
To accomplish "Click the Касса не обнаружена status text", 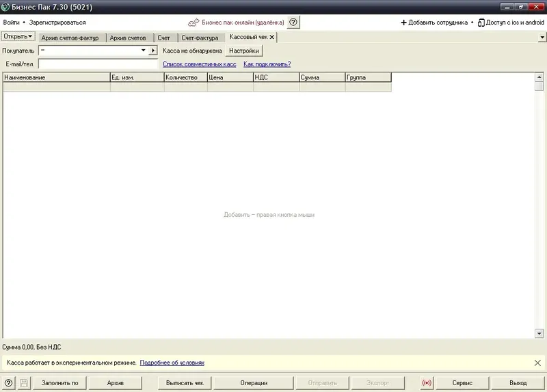I will point(192,51).
